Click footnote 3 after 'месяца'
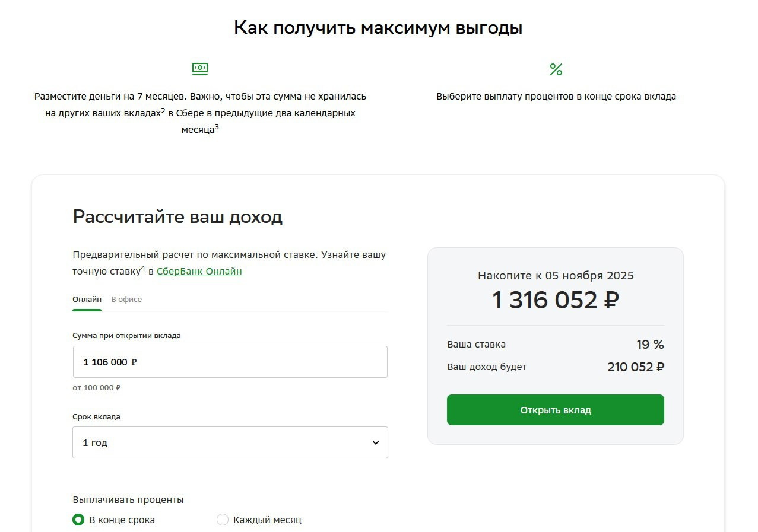 click(217, 127)
